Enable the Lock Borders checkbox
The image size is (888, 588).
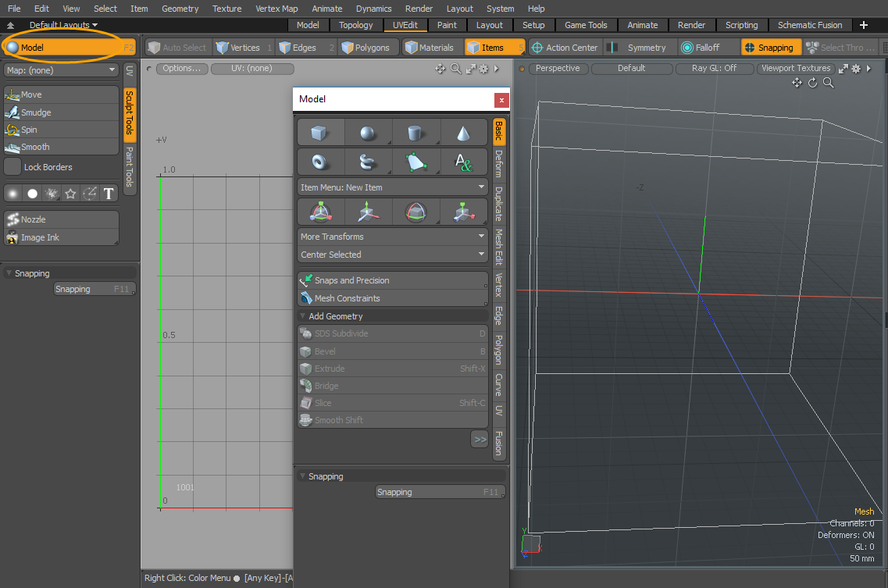[13, 167]
